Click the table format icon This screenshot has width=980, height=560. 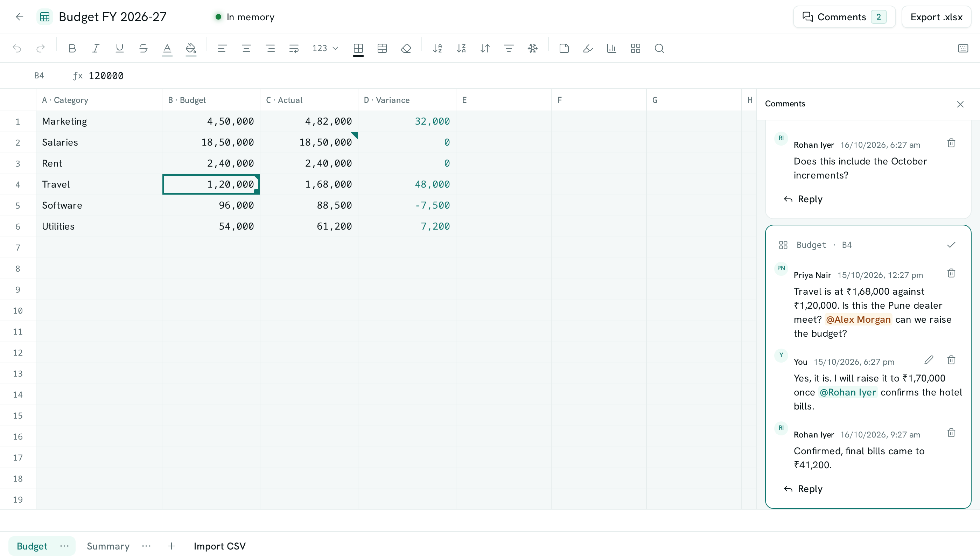pos(382,48)
